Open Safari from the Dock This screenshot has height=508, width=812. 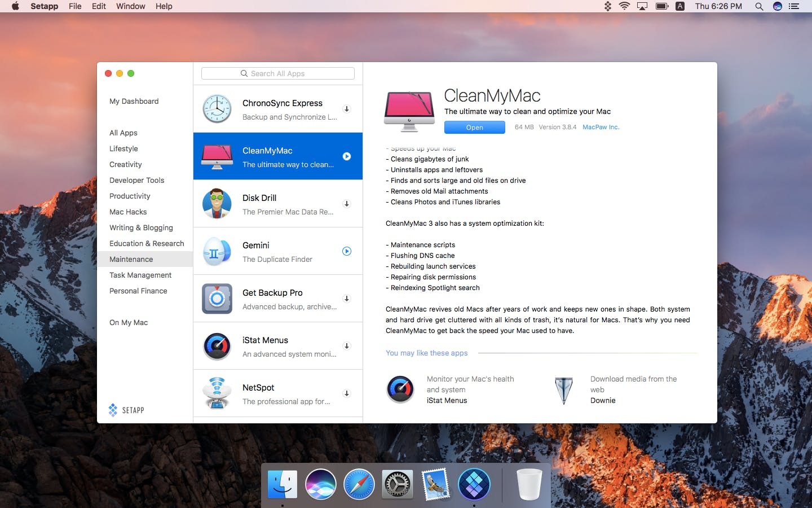(359, 484)
